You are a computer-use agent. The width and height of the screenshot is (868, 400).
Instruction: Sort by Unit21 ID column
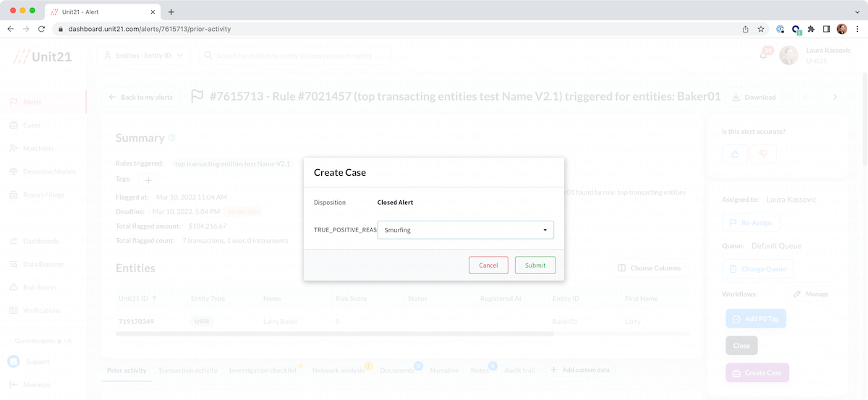pos(137,298)
